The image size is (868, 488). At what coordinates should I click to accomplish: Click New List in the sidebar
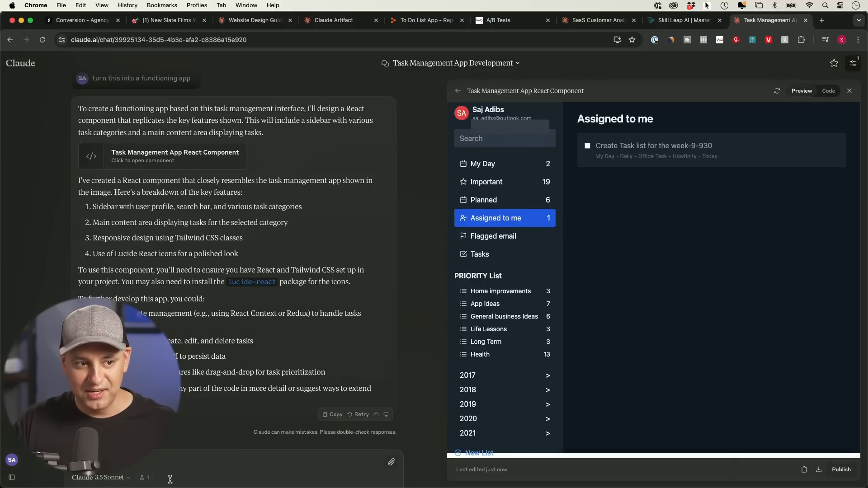click(474, 453)
